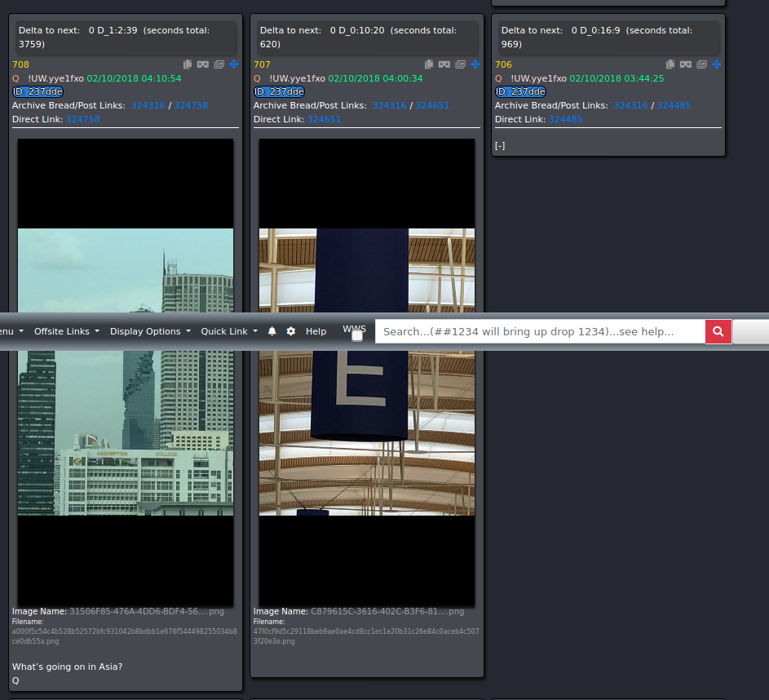Click the blue move arrows icon on drop 707
This screenshot has height=700, width=769.
(x=475, y=64)
